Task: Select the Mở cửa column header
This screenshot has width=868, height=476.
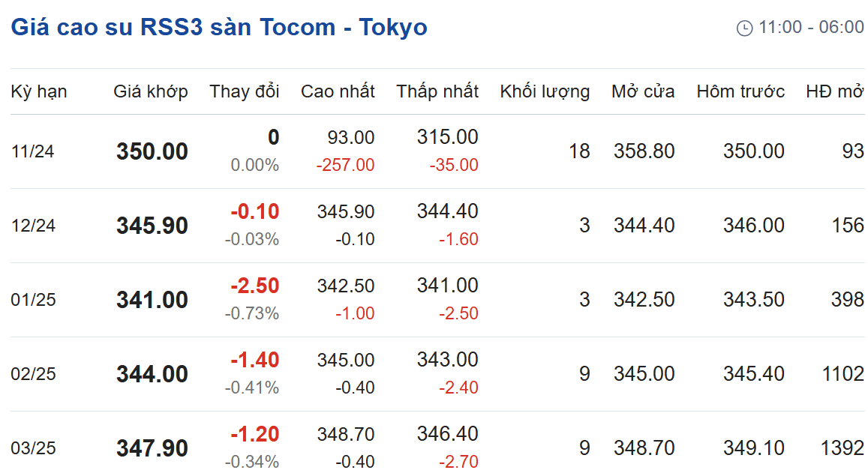Action: click(643, 91)
